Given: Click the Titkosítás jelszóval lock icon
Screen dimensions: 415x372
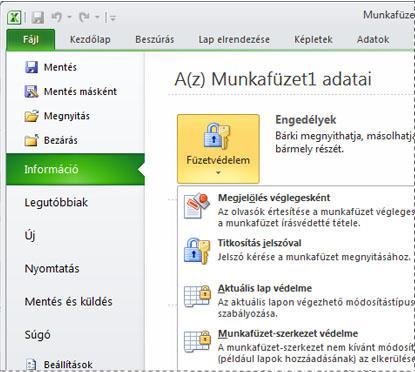Looking at the screenshot, I should pos(197,251).
